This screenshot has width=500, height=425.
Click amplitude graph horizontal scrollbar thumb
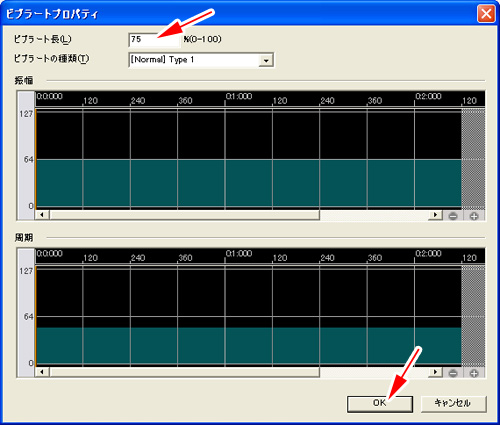point(185,215)
